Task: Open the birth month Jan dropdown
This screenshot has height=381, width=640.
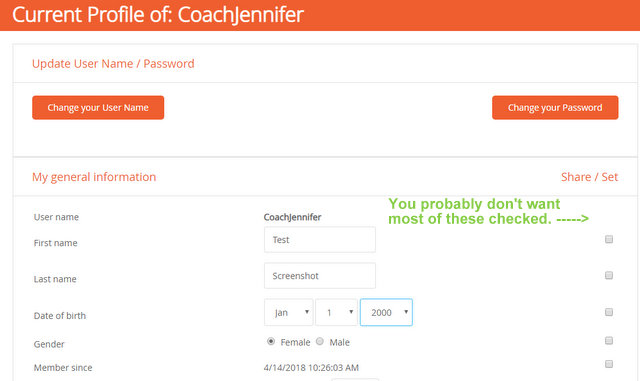Action: [289, 312]
